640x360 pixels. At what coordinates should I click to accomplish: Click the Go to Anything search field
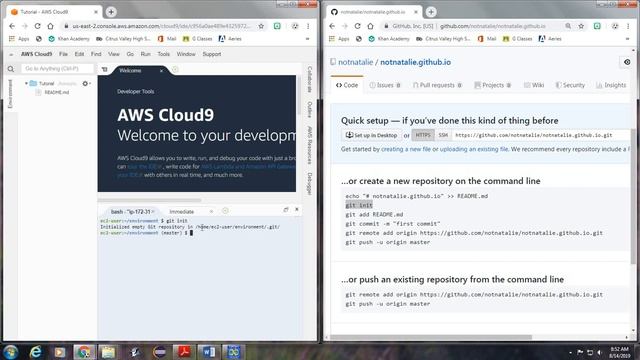pos(57,69)
